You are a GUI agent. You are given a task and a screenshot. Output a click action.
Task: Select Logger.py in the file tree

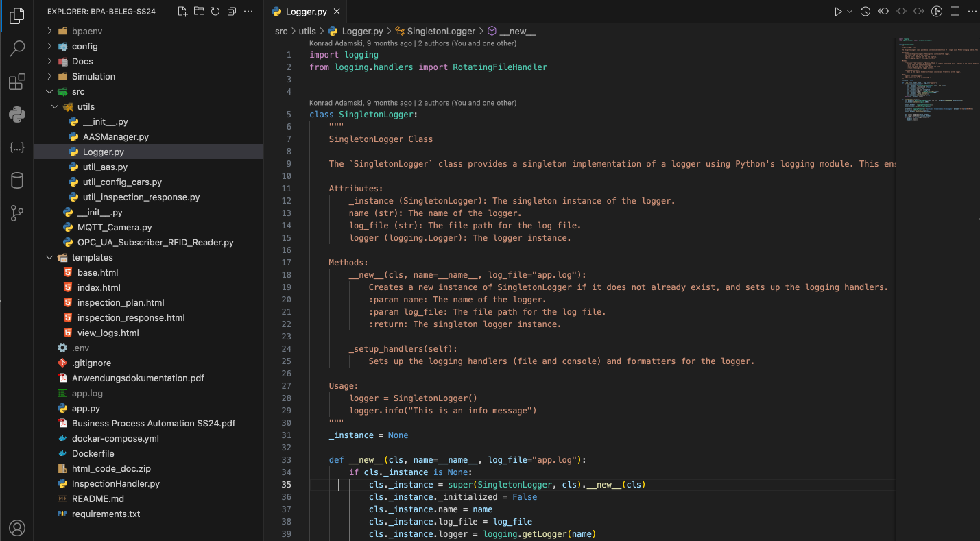click(x=148, y=152)
